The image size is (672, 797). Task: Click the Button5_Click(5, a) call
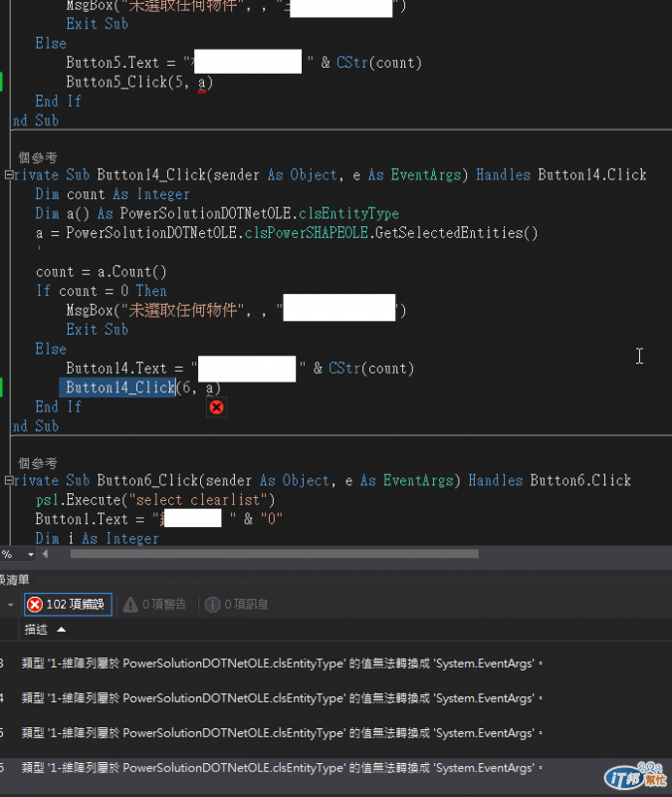coord(139,83)
